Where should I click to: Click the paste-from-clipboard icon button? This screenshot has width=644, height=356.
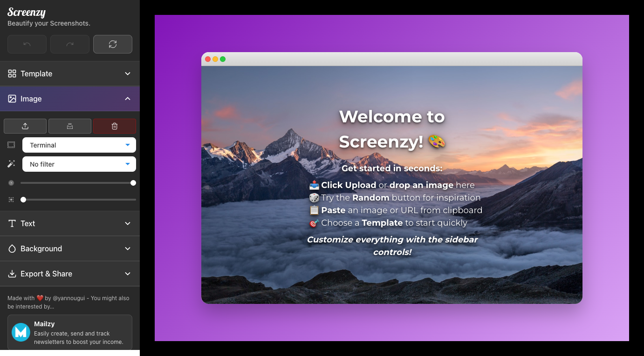[70, 126]
